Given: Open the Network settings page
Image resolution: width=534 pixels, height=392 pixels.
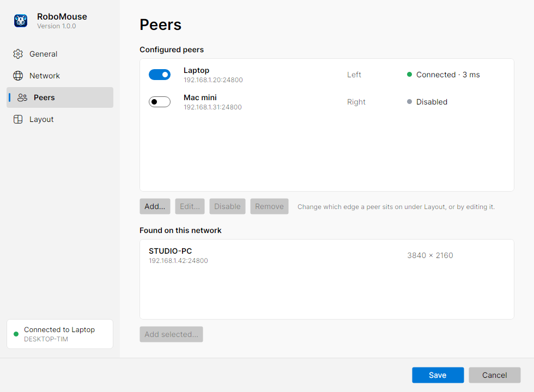Looking at the screenshot, I should coord(60,76).
